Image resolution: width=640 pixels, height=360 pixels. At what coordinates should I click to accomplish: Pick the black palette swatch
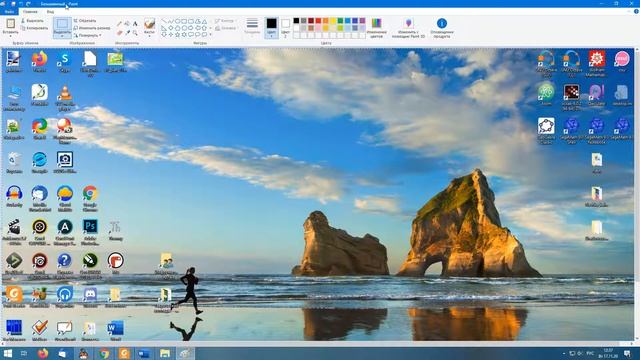296,21
